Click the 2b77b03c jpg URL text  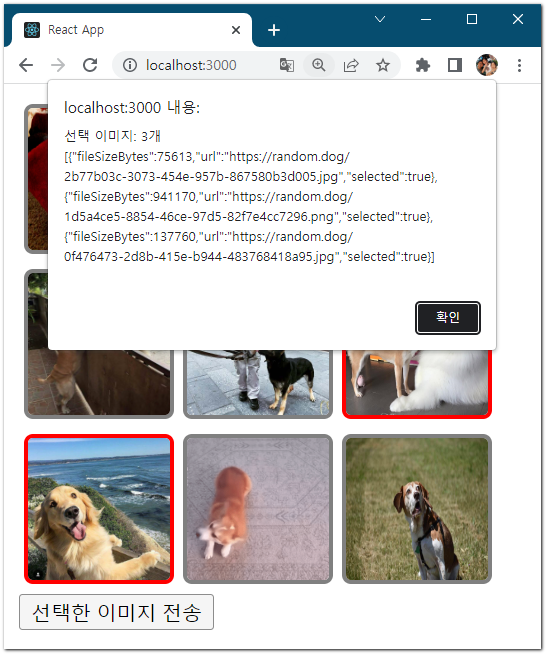pos(201,176)
